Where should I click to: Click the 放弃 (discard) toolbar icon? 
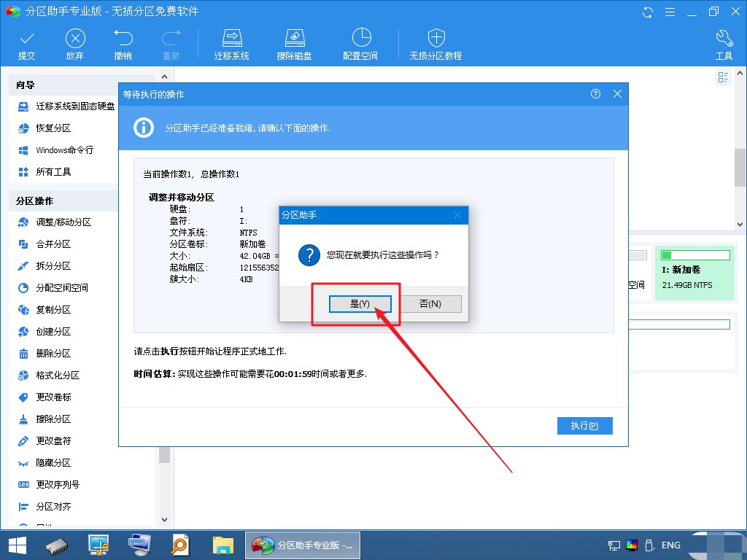point(75,44)
